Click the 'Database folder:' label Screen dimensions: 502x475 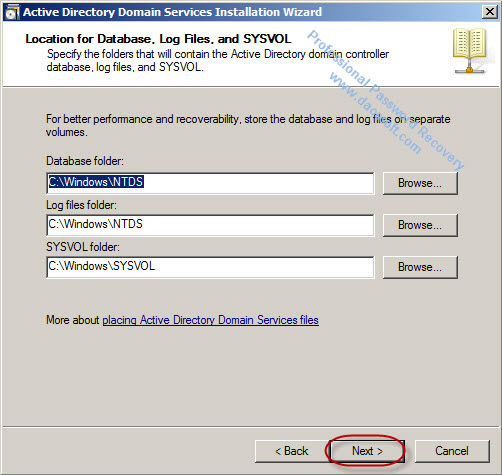[x=85, y=161]
